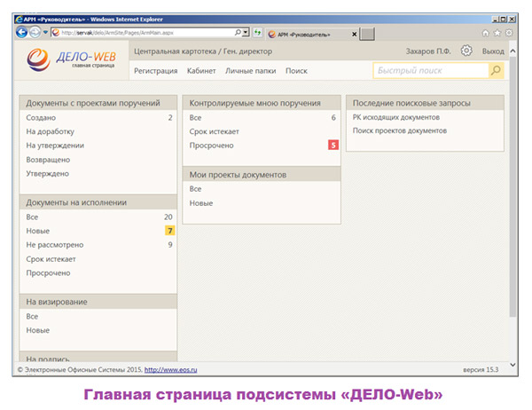Open the Кабинет menu item

click(201, 70)
